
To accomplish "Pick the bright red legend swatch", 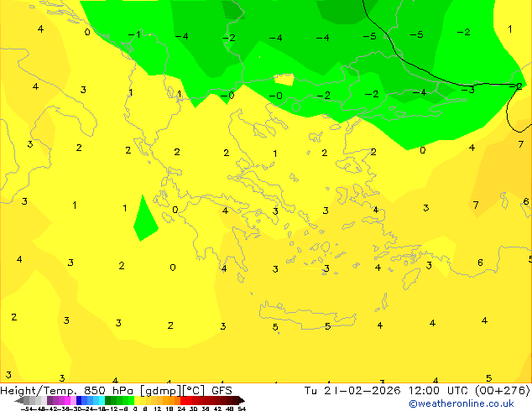I will coord(183,400).
